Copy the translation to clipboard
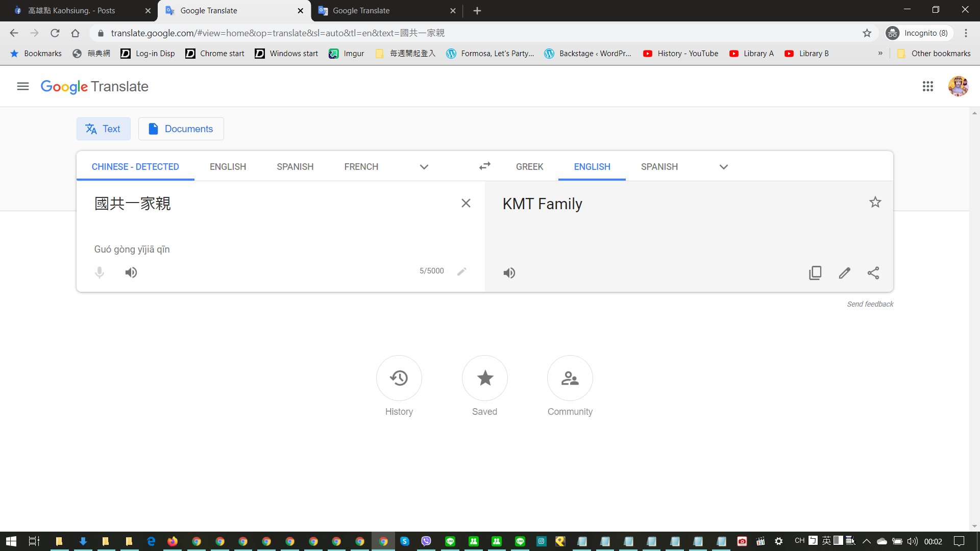Screen dimensions: 980x551 tap(815, 273)
